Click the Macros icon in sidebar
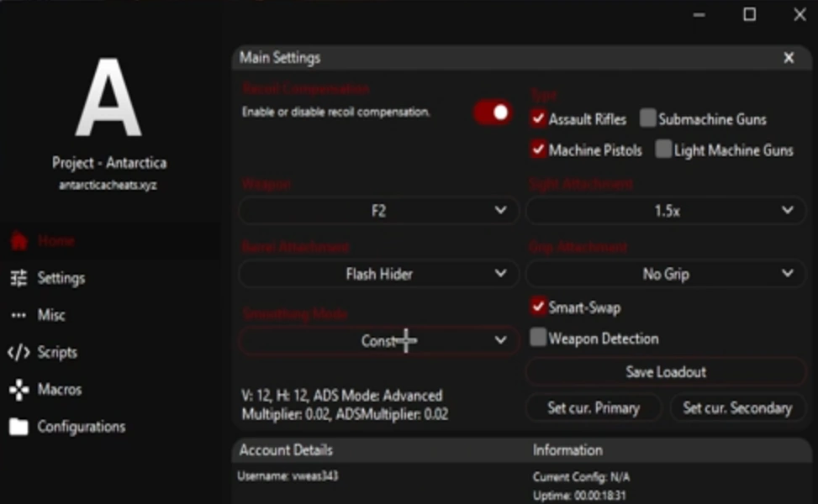 [18, 390]
